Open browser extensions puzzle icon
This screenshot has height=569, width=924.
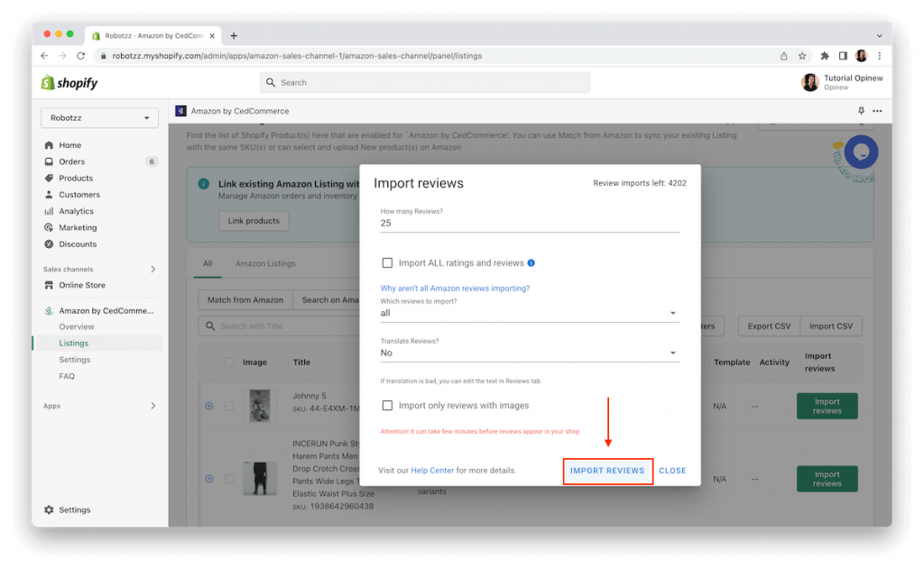(x=825, y=55)
